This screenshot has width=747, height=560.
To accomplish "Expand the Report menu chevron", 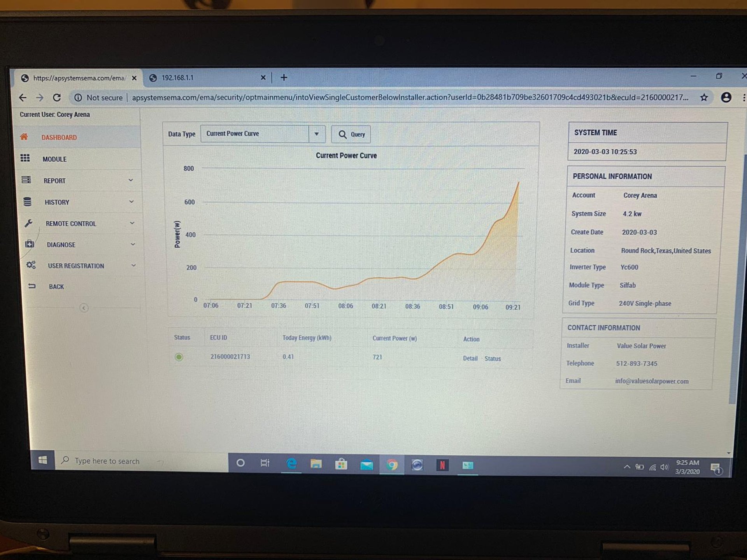I will (x=131, y=180).
